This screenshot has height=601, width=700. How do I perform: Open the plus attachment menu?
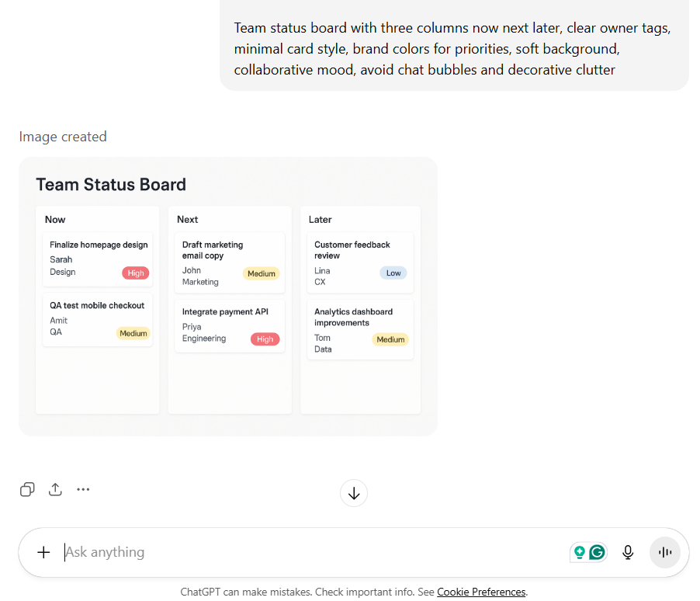tap(43, 552)
